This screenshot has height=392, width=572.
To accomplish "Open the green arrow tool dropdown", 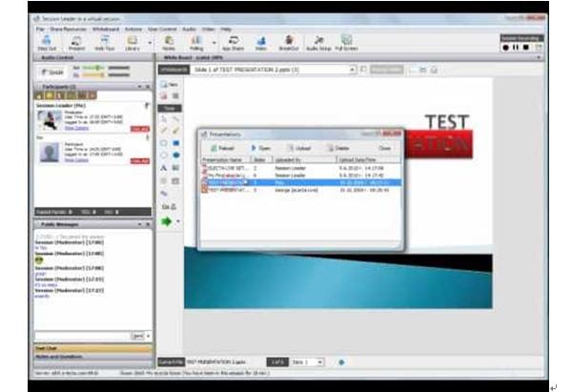I will pos(178,221).
